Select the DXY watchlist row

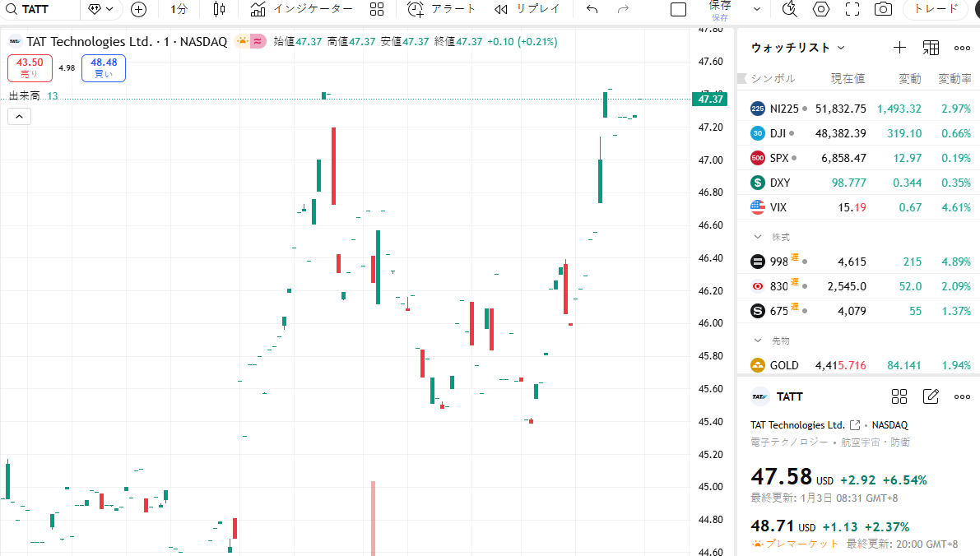pyautogui.click(x=859, y=183)
